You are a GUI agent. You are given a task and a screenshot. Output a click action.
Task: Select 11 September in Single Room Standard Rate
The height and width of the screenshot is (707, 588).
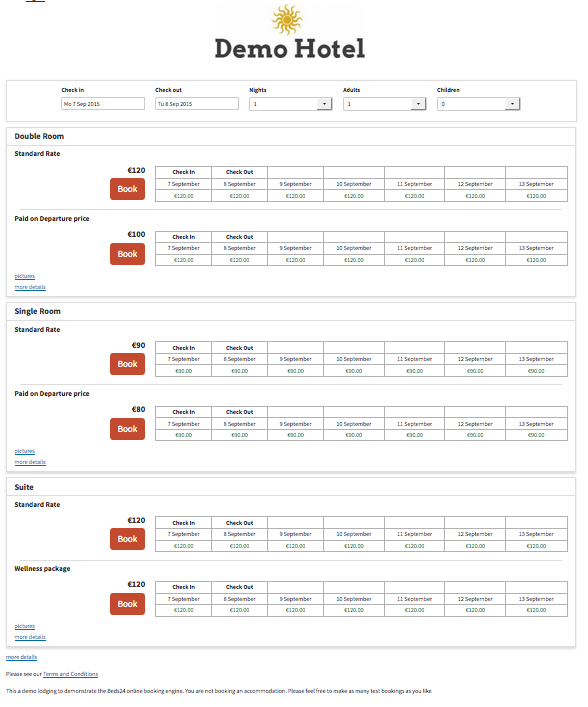coord(414,359)
